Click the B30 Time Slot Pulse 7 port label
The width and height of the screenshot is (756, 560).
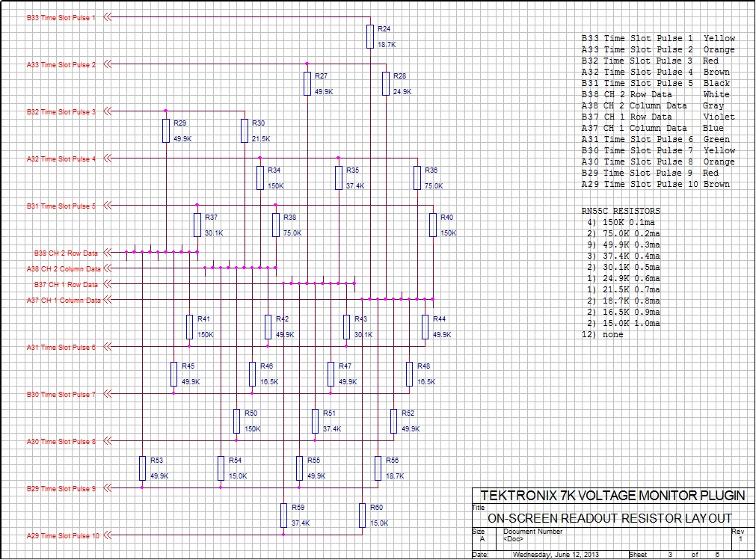click(61, 395)
